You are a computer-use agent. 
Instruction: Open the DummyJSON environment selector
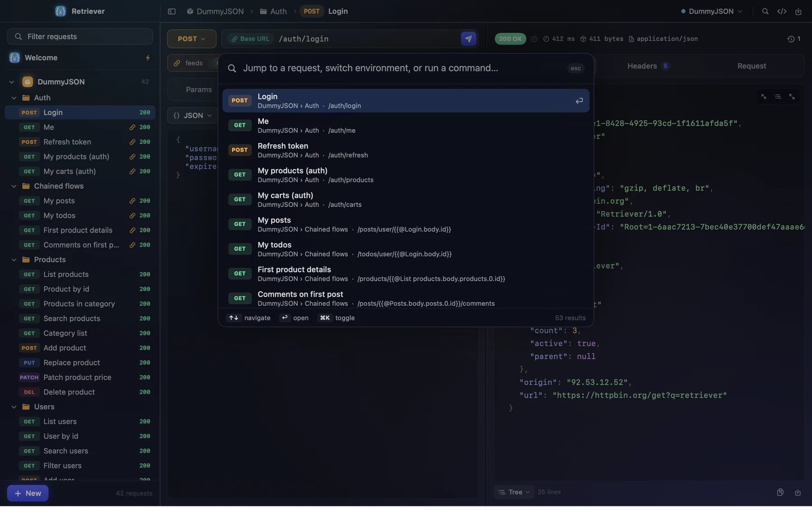711,11
